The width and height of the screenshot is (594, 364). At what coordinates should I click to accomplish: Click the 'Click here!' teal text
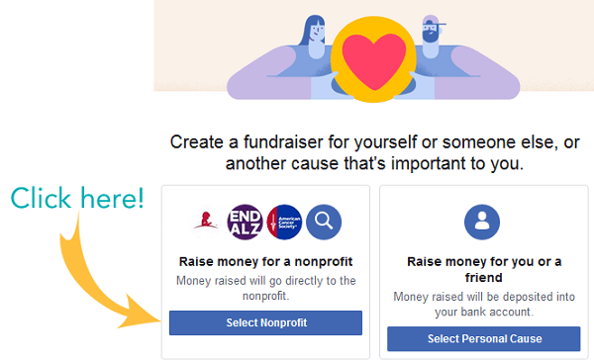click(x=77, y=198)
